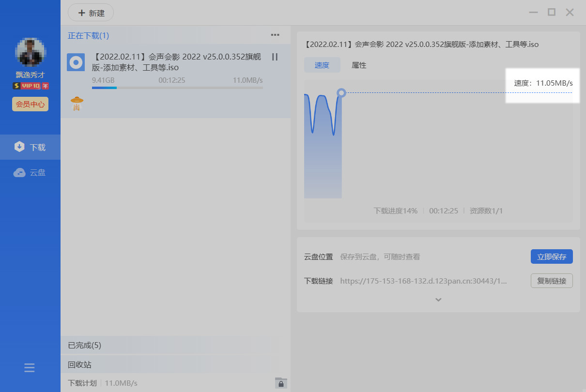
Task: Close the download manager window
Action: pos(570,12)
